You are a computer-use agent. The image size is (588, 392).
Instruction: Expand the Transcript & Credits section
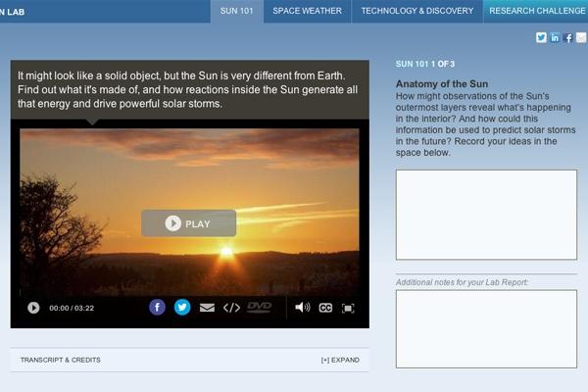(339, 360)
